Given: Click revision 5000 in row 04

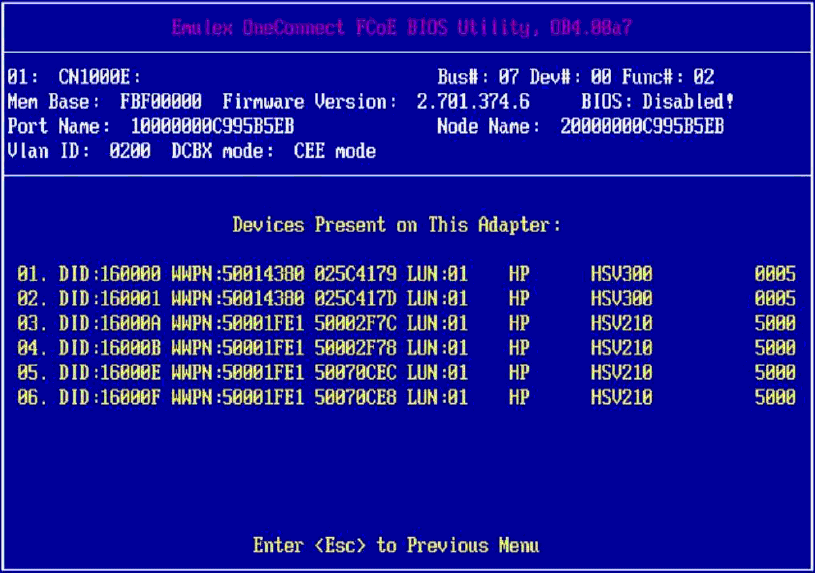Looking at the screenshot, I should click(x=775, y=348).
